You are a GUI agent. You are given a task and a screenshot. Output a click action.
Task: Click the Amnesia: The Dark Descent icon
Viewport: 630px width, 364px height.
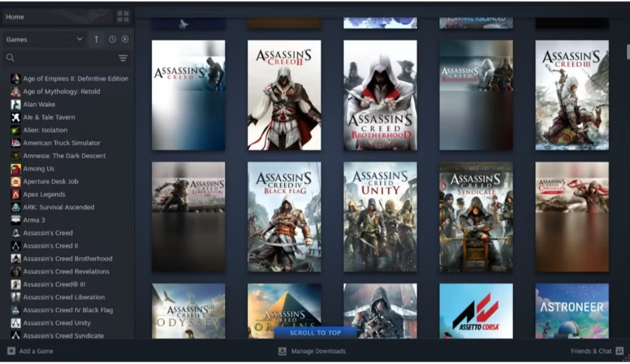tap(16, 156)
